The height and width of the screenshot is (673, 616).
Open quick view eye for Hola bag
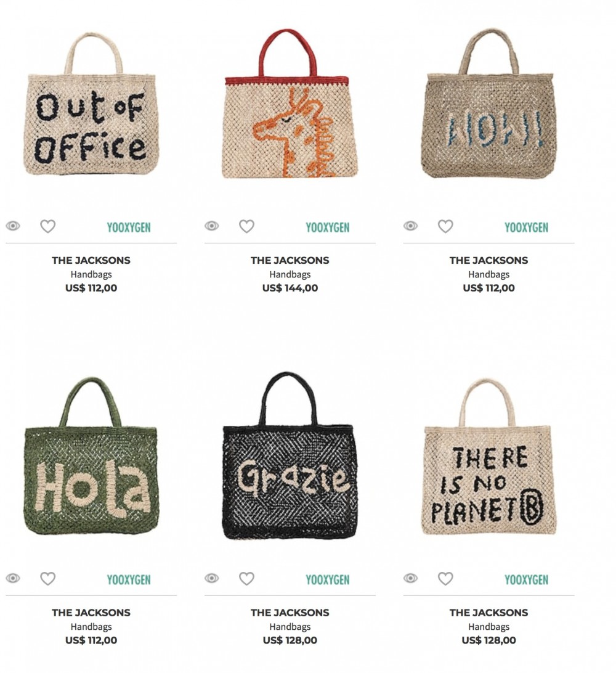pos(13,578)
